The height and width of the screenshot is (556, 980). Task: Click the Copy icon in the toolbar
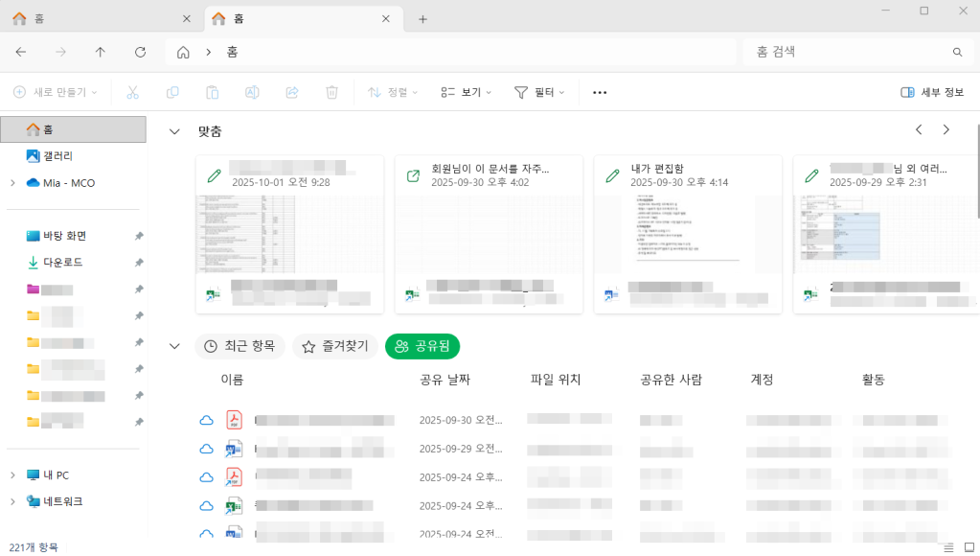[172, 92]
